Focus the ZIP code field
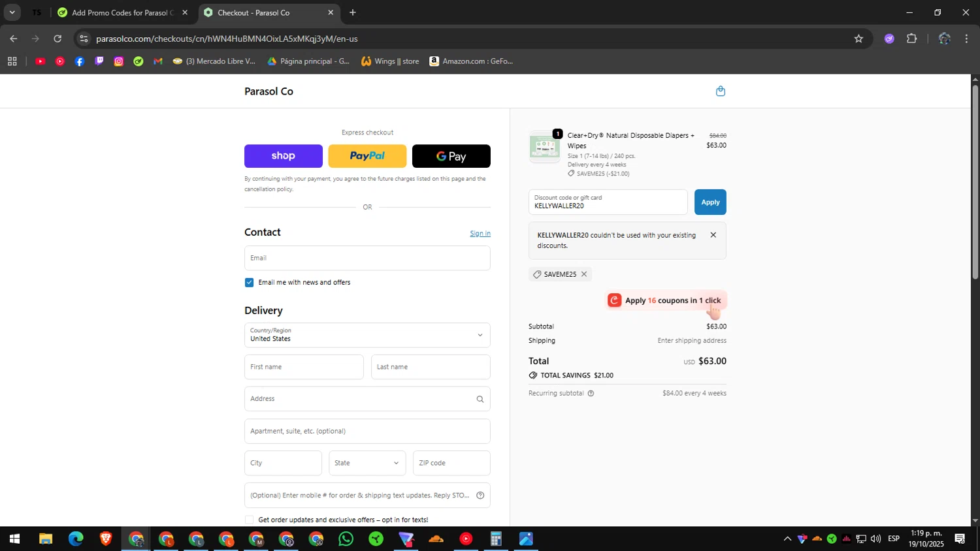The height and width of the screenshot is (551, 980). click(451, 463)
